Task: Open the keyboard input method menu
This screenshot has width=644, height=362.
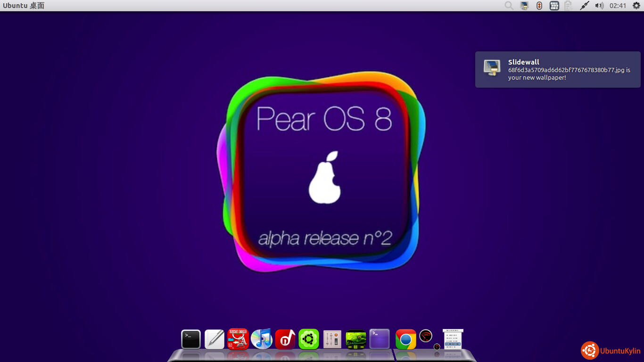Action: (554, 6)
